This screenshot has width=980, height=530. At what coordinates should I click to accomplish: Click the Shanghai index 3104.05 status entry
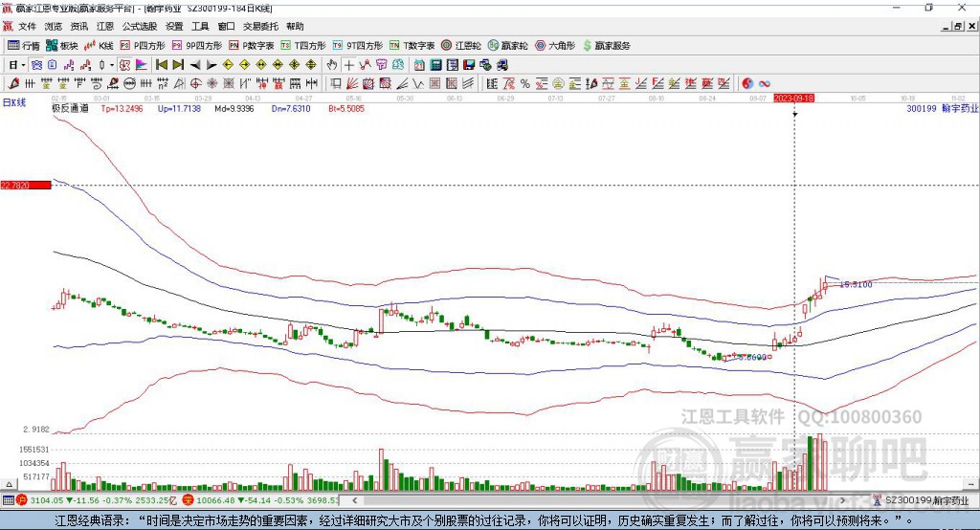(x=97, y=500)
